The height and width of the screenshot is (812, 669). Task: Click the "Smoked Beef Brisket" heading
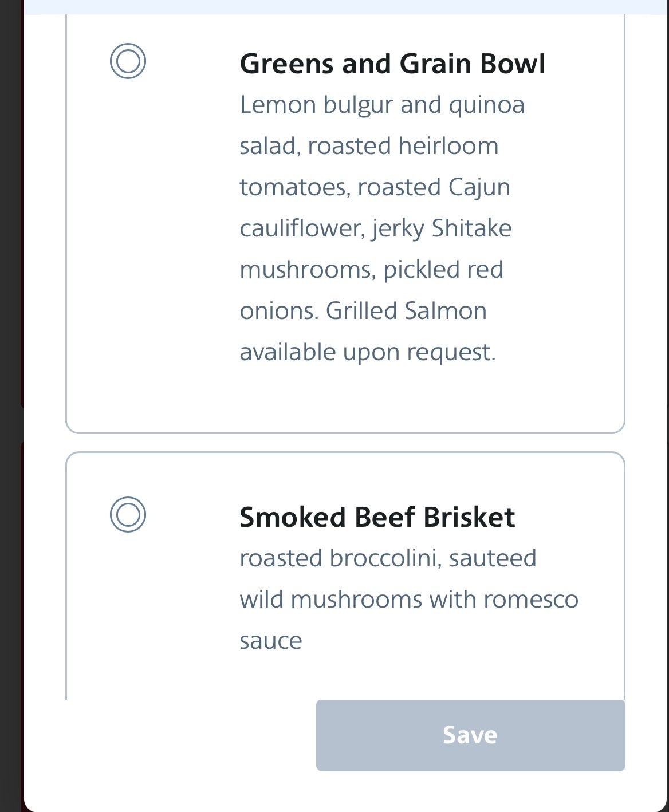point(377,517)
